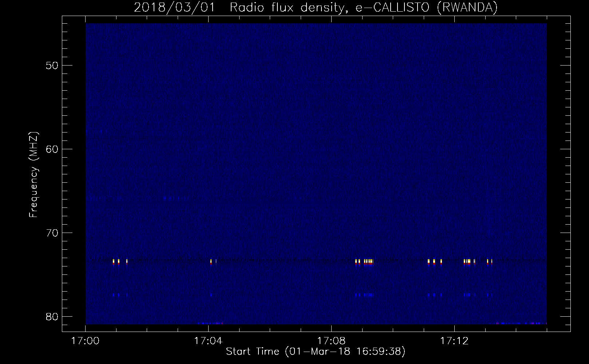Viewport: 589px width, 364px height.
Task: Click the Start Time axis label
Action: click(316, 352)
